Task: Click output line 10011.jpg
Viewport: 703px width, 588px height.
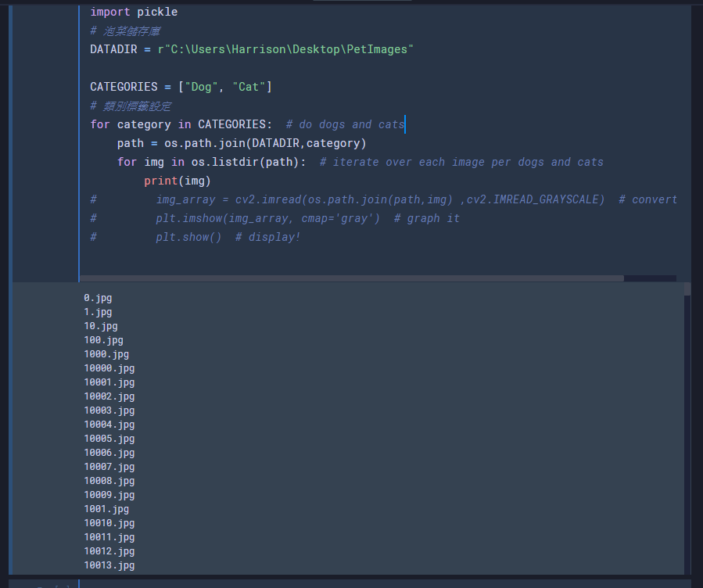Action: pos(109,537)
